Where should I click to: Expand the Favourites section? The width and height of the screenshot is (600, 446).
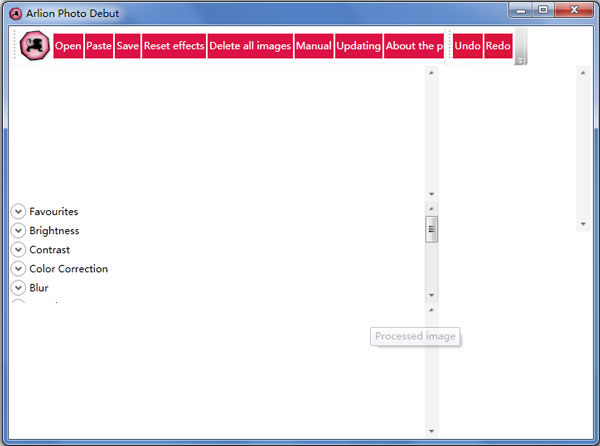tap(18, 211)
